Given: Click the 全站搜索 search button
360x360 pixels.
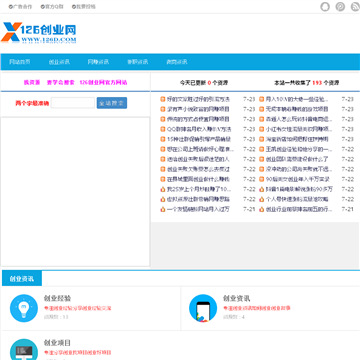Looking at the screenshot, I should (x=112, y=103).
